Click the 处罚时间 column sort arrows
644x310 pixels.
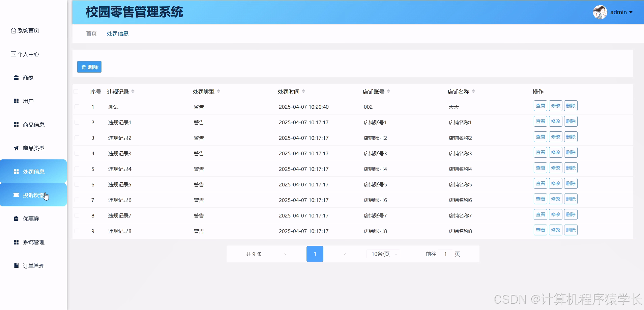pyautogui.click(x=303, y=91)
